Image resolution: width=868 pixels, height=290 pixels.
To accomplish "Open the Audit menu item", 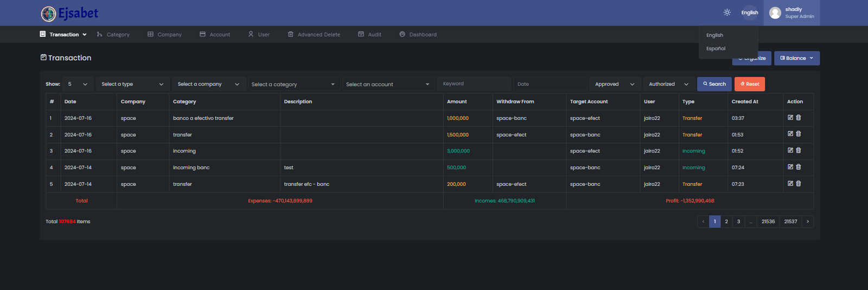I will click(x=369, y=35).
